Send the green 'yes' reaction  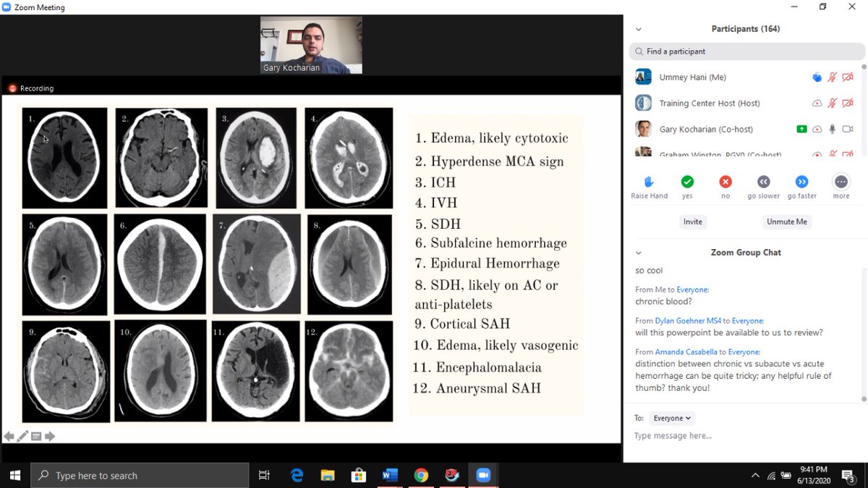tap(687, 182)
